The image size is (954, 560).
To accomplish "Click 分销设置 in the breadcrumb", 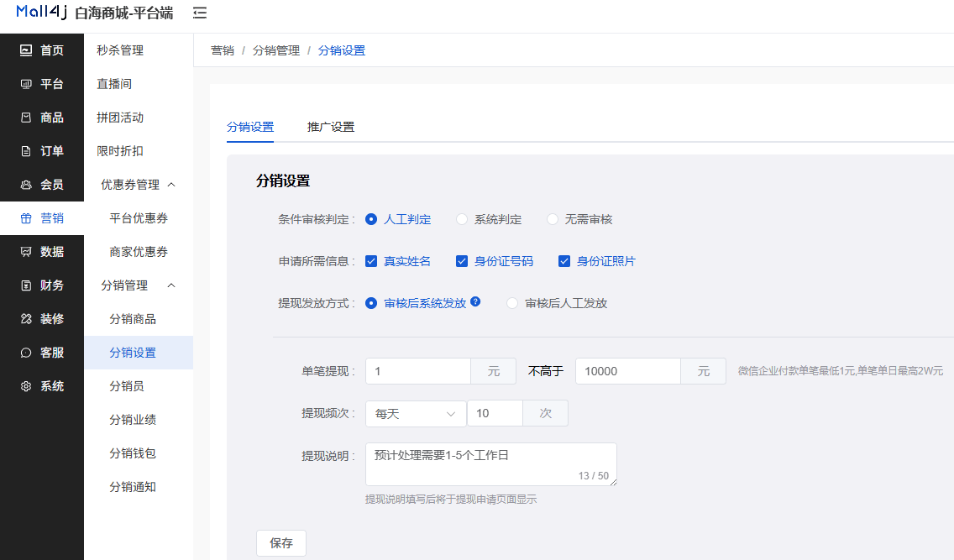I will pyautogui.click(x=341, y=50).
